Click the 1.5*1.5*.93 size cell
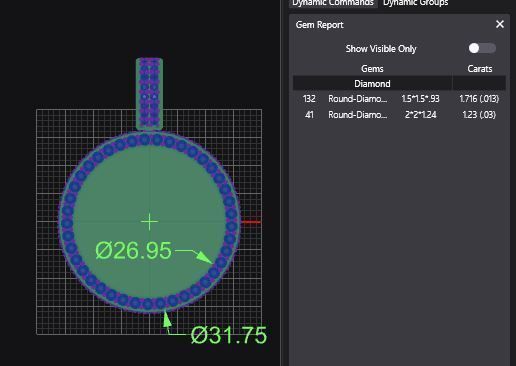 tap(420, 99)
